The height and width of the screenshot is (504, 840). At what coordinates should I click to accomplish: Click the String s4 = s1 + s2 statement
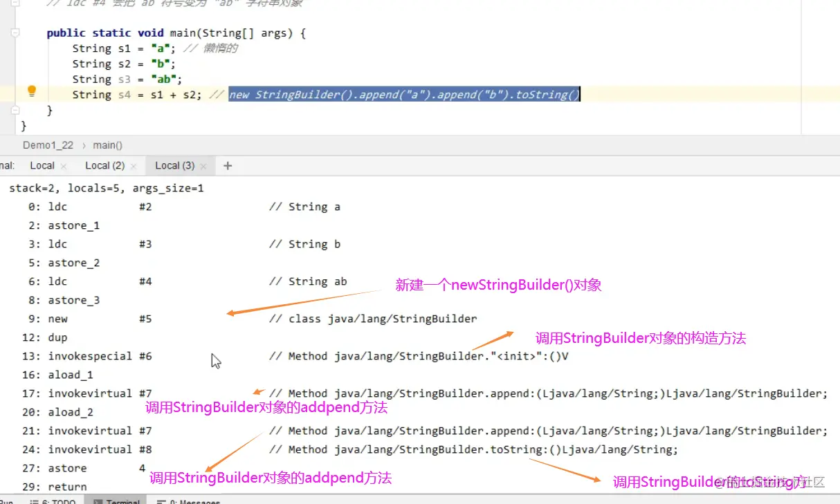coord(137,95)
